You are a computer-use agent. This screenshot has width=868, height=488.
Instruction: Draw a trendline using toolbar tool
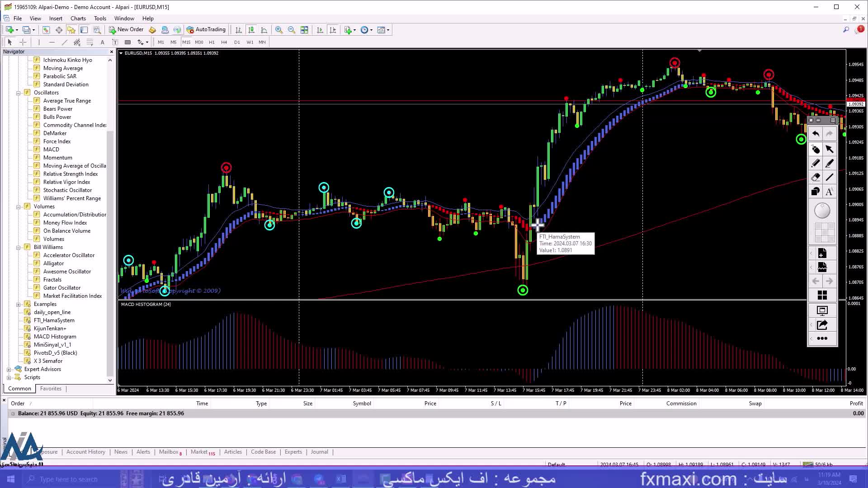64,42
